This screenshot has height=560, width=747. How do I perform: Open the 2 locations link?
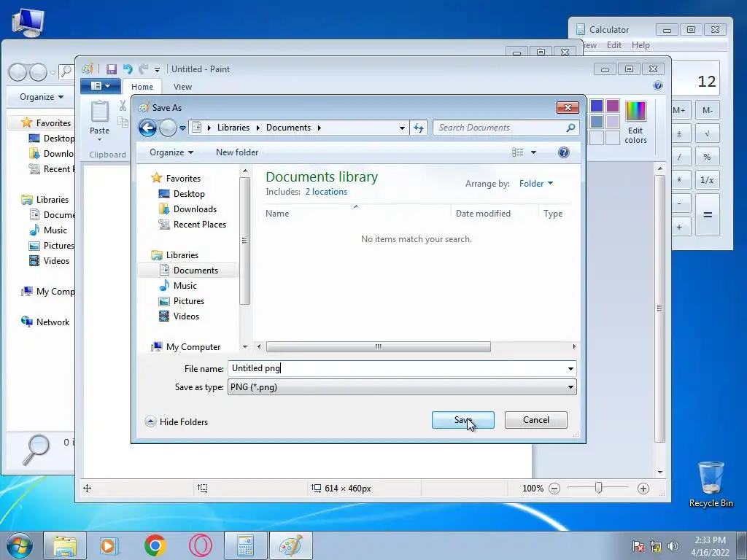pos(326,192)
